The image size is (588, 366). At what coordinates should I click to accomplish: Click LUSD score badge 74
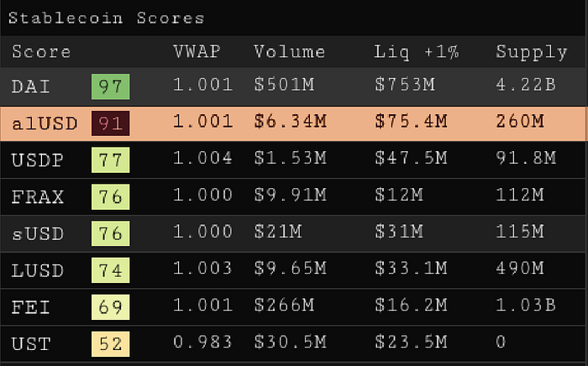pos(111,270)
